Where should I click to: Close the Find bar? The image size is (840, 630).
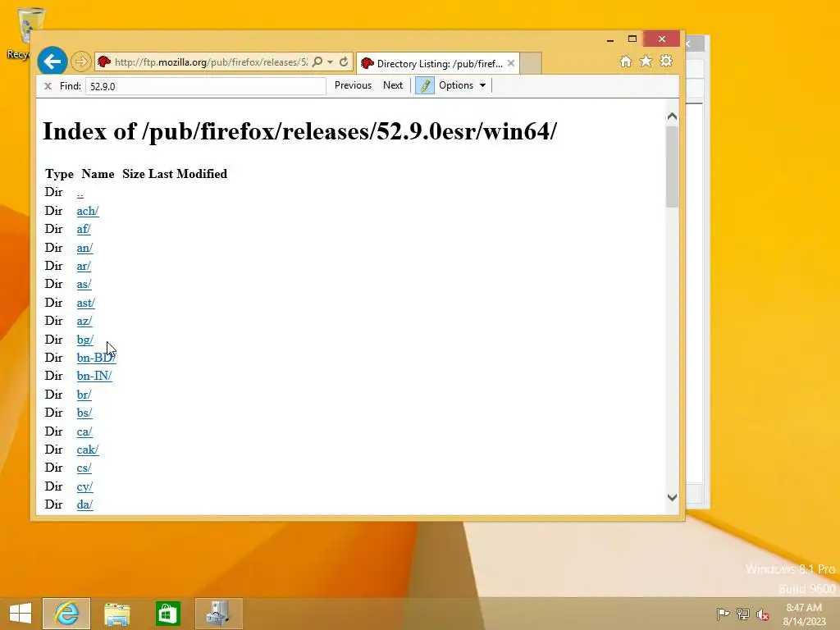point(48,86)
